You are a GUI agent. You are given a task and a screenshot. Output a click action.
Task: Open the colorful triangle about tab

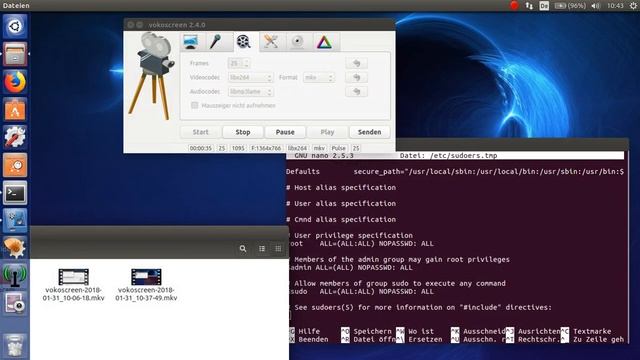[x=324, y=42]
